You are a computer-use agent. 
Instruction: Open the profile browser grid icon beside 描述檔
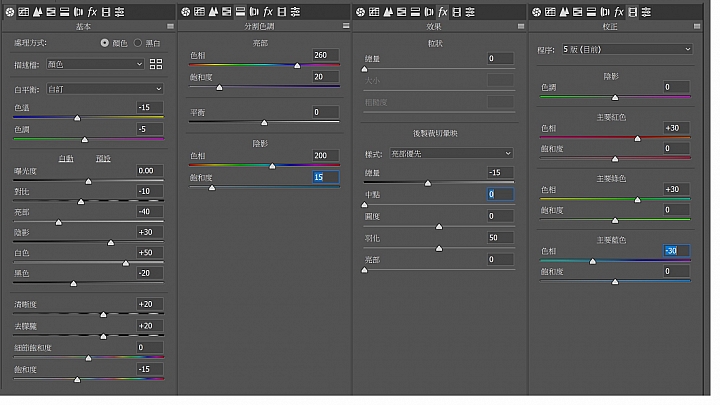(x=156, y=64)
